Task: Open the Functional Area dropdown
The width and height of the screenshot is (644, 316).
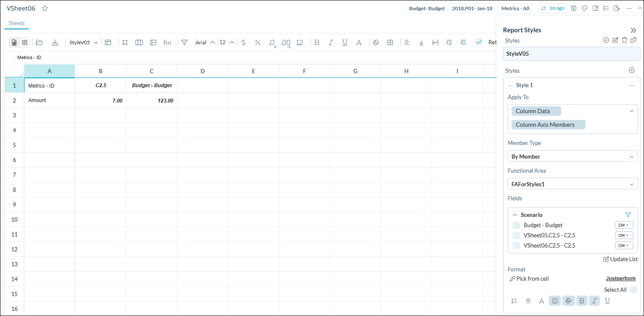Action: pos(572,184)
